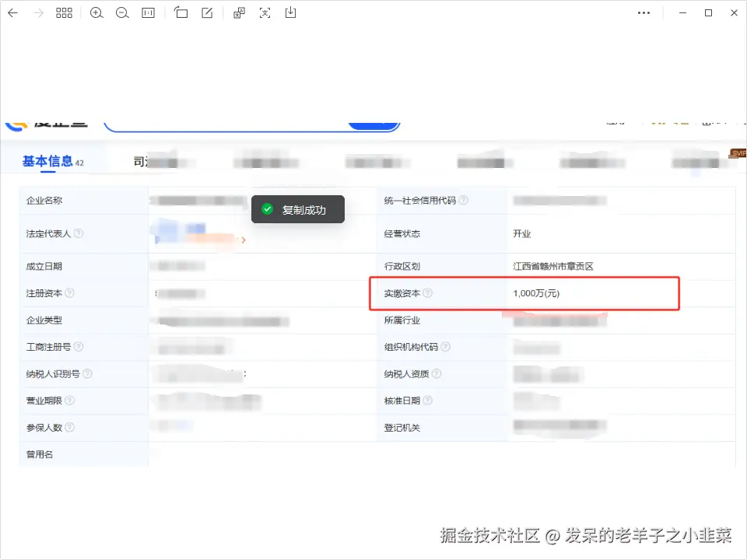Click the help icon beside 参保人数
747x560 pixels.
(70, 427)
